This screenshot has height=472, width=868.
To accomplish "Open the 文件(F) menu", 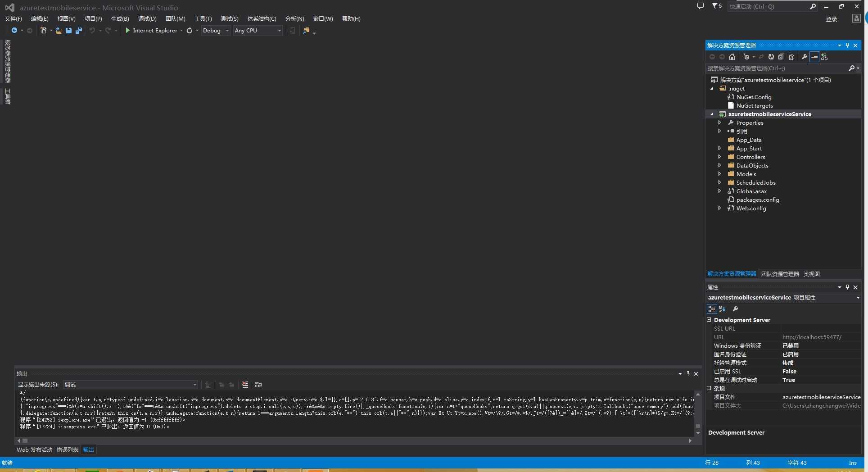I will click(x=13, y=18).
